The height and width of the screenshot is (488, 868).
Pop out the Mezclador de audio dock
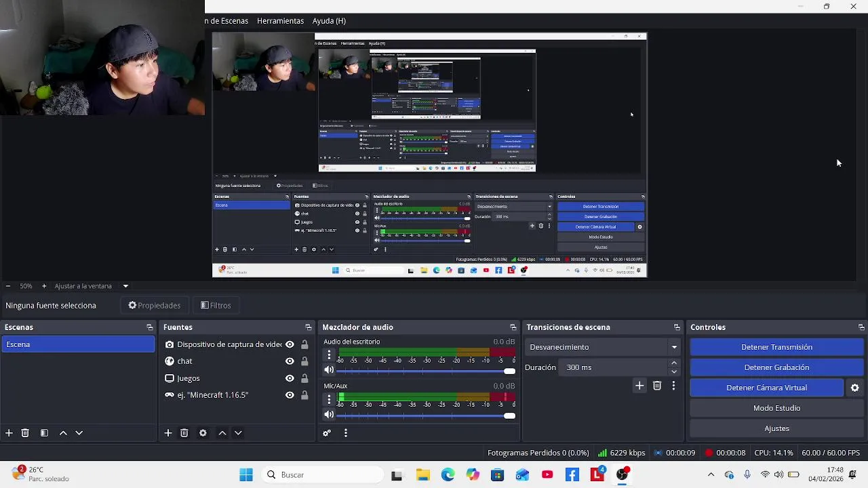coord(513,327)
